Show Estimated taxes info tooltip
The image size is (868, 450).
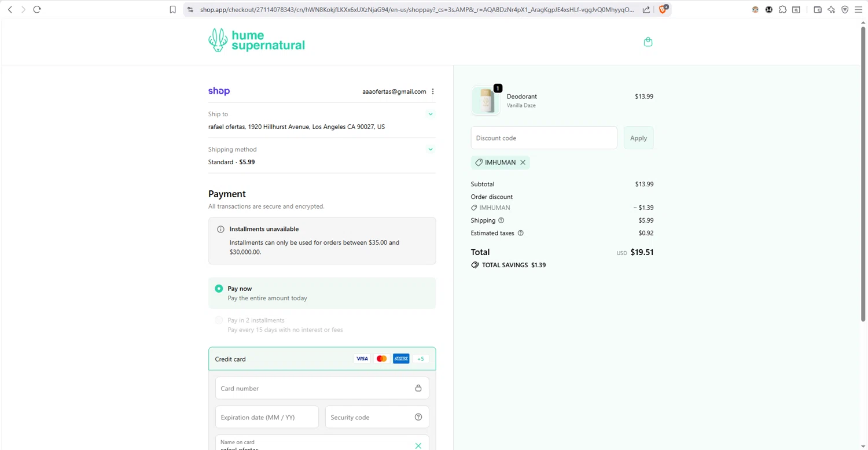[x=520, y=233]
